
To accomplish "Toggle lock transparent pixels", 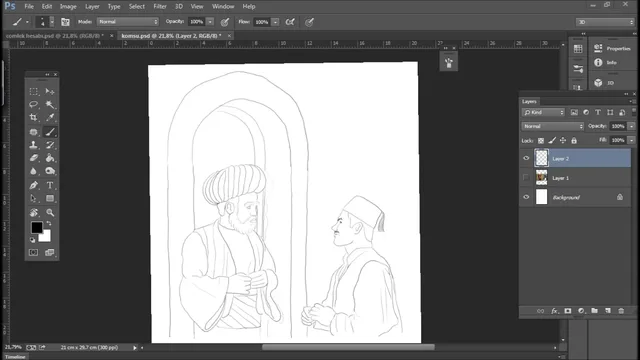I will 541,140.
